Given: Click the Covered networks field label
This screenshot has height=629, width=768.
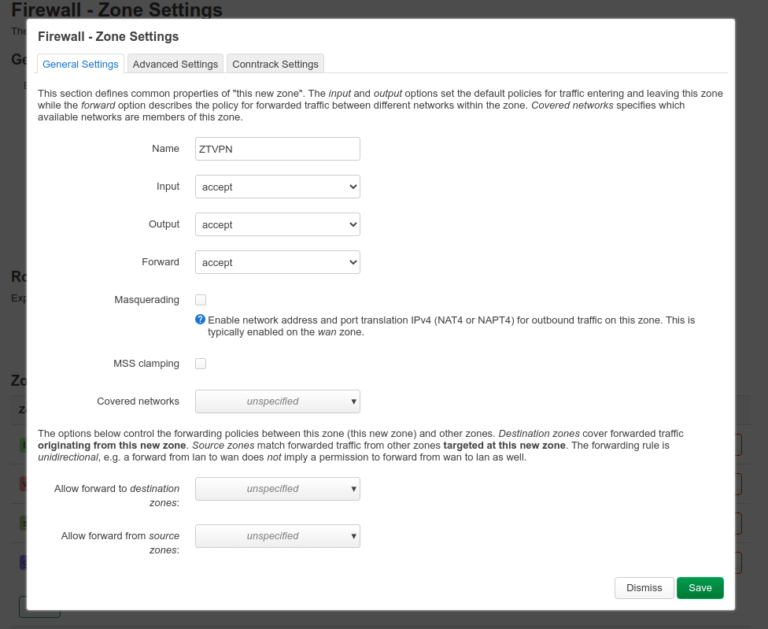Looking at the screenshot, I should pos(138,402).
